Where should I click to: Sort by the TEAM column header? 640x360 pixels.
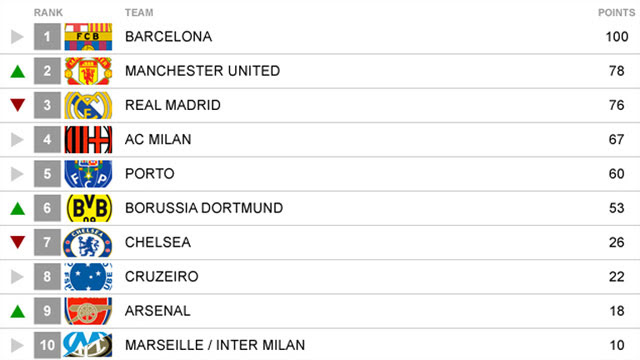[x=139, y=13]
